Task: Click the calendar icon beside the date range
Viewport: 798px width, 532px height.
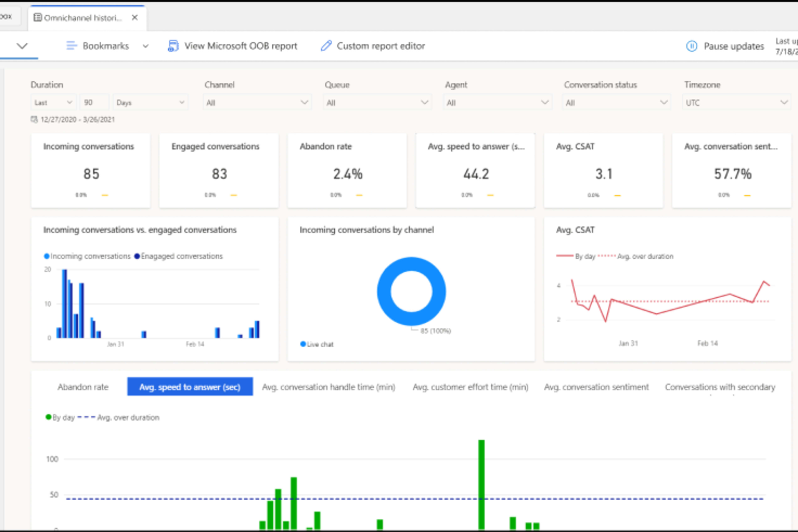Action: tap(34, 119)
